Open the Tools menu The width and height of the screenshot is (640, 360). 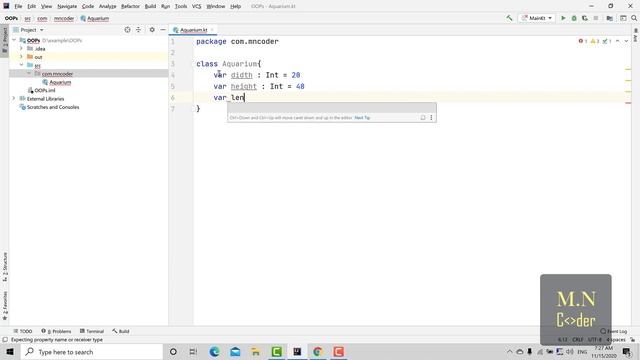[x=180, y=6]
